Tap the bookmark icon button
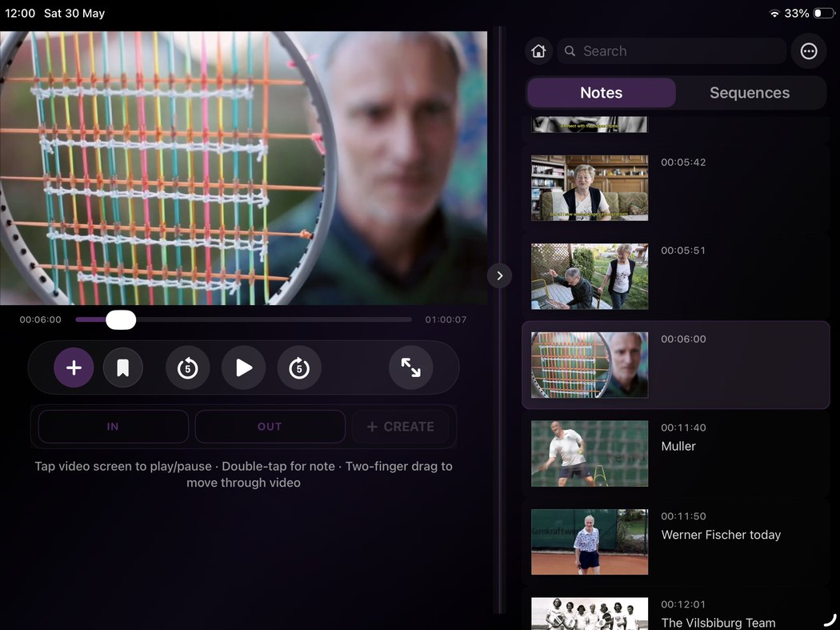 point(122,367)
